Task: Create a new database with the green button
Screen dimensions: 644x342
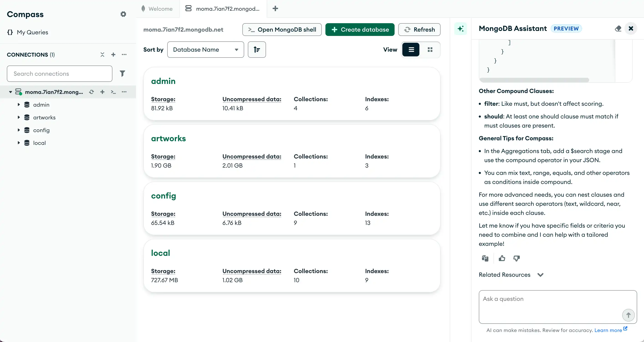Action: point(360,30)
